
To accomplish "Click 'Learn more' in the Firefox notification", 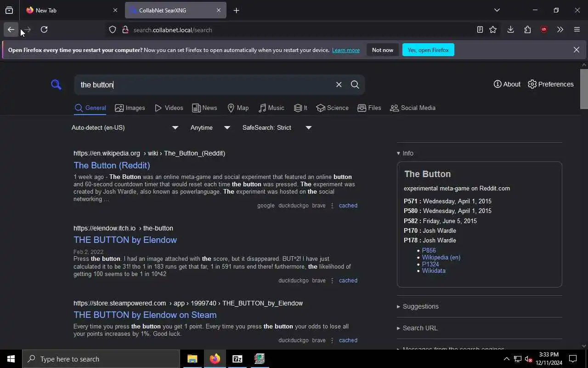I will click(345, 50).
